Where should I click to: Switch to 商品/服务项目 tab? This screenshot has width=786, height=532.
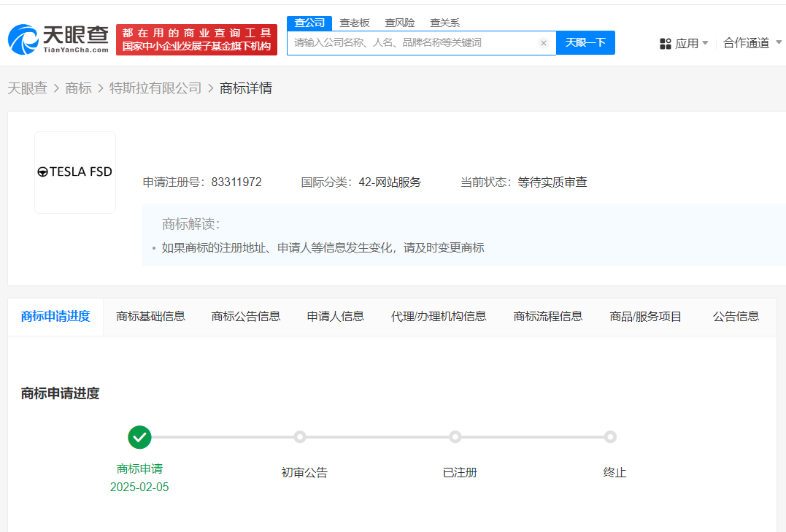tap(645, 317)
